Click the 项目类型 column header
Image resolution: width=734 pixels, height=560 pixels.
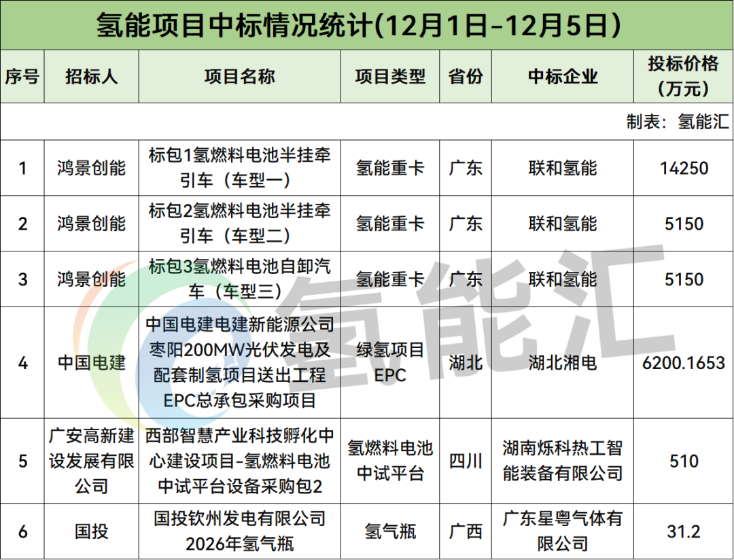[390, 76]
